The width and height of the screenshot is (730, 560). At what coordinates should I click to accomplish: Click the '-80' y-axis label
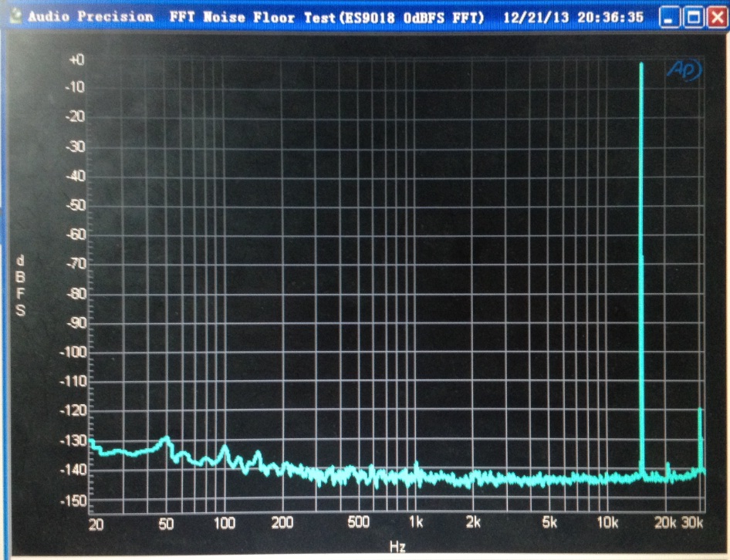[x=76, y=294]
